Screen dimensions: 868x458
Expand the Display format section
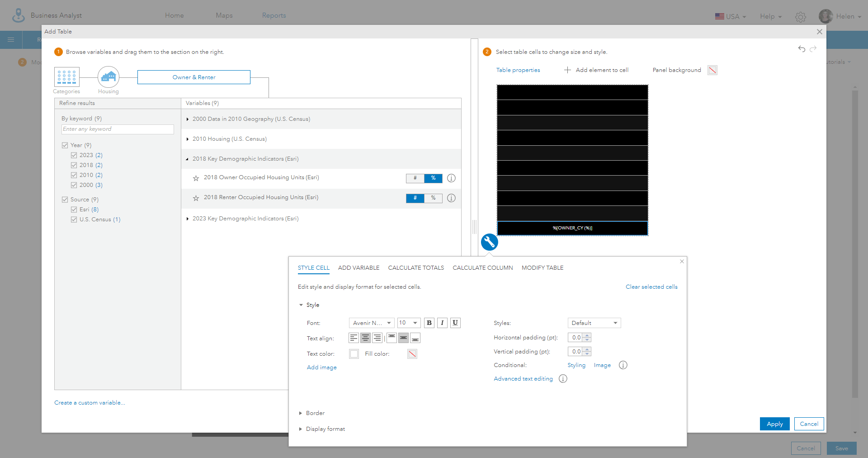click(x=301, y=429)
